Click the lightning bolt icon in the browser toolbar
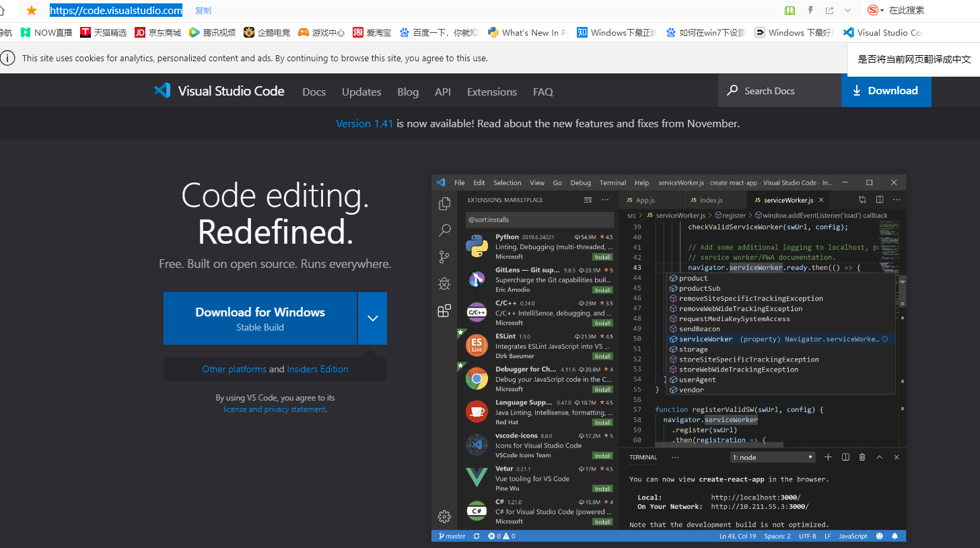The height and width of the screenshot is (548, 980). point(810,10)
